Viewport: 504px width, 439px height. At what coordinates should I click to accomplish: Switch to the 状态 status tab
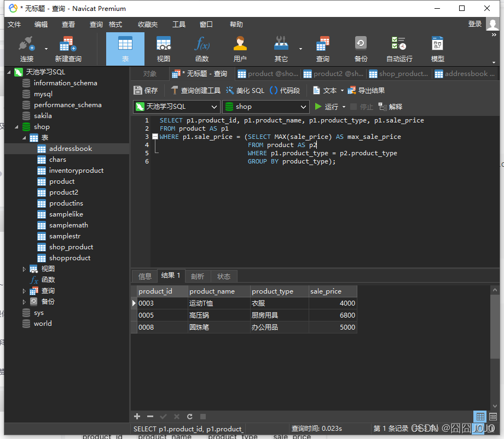coord(224,276)
